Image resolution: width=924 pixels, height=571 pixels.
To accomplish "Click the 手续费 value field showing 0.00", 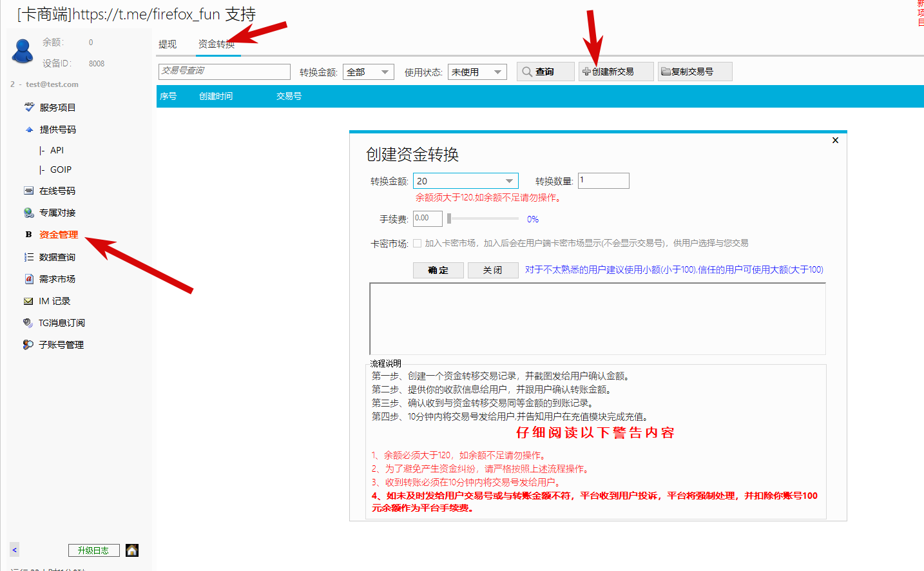I will coord(428,218).
